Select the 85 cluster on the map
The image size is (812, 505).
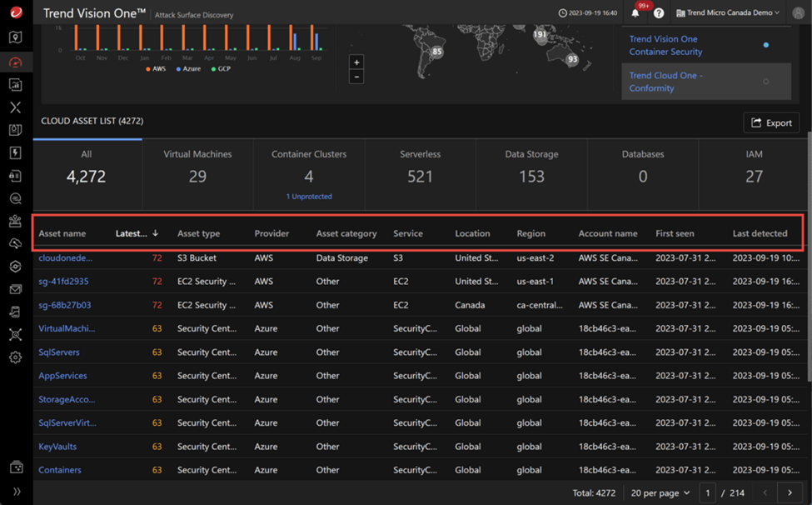click(x=437, y=52)
